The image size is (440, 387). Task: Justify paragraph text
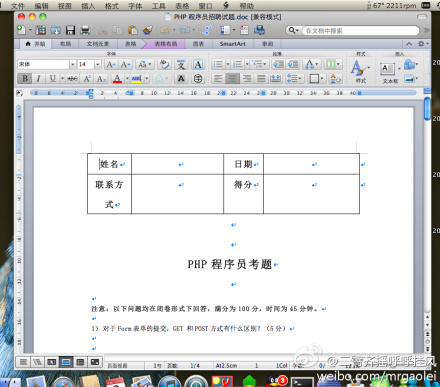pos(261,79)
